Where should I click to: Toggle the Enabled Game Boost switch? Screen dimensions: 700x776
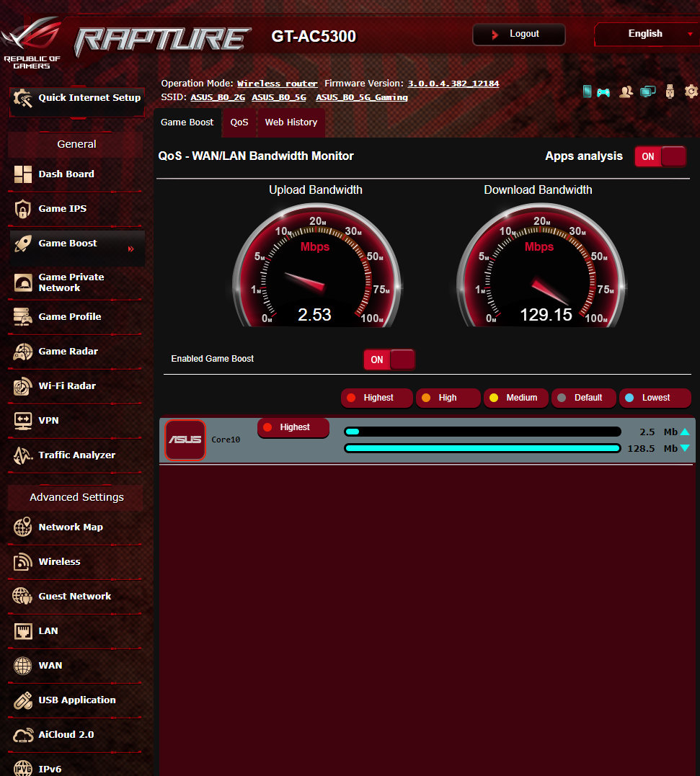pyautogui.click(x=389, y=360)
